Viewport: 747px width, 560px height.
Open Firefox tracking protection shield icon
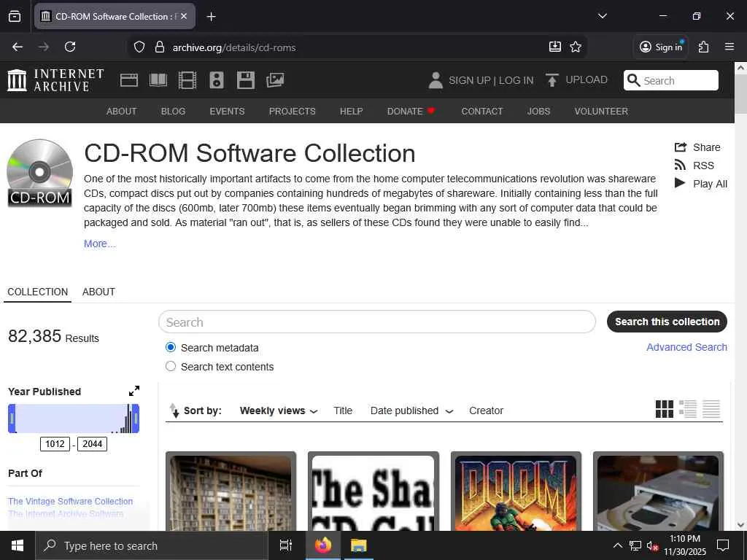click(139, 47)
